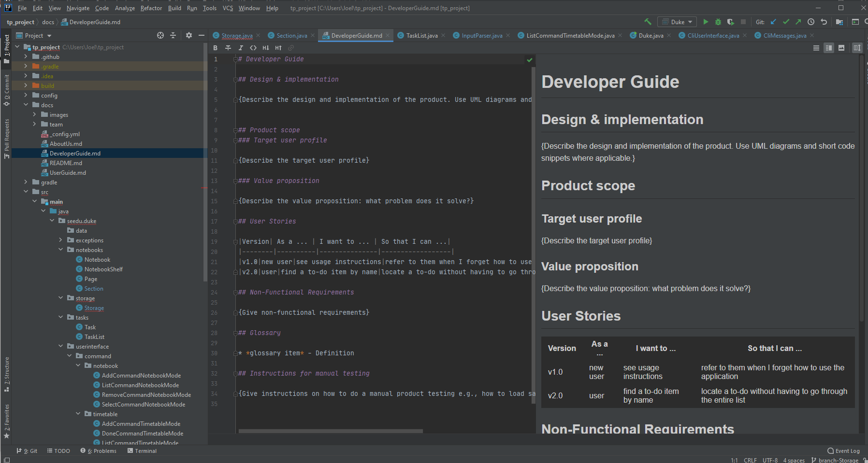Expand the .github folder in project tree
Screen dimensions: 868x463
tap(26, 57)
